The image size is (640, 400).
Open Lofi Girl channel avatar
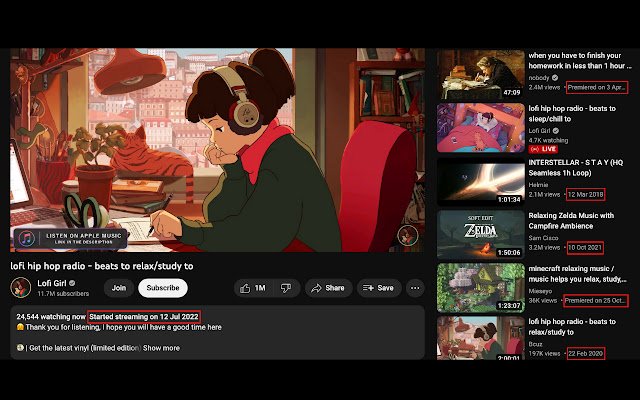click(20, 288)
